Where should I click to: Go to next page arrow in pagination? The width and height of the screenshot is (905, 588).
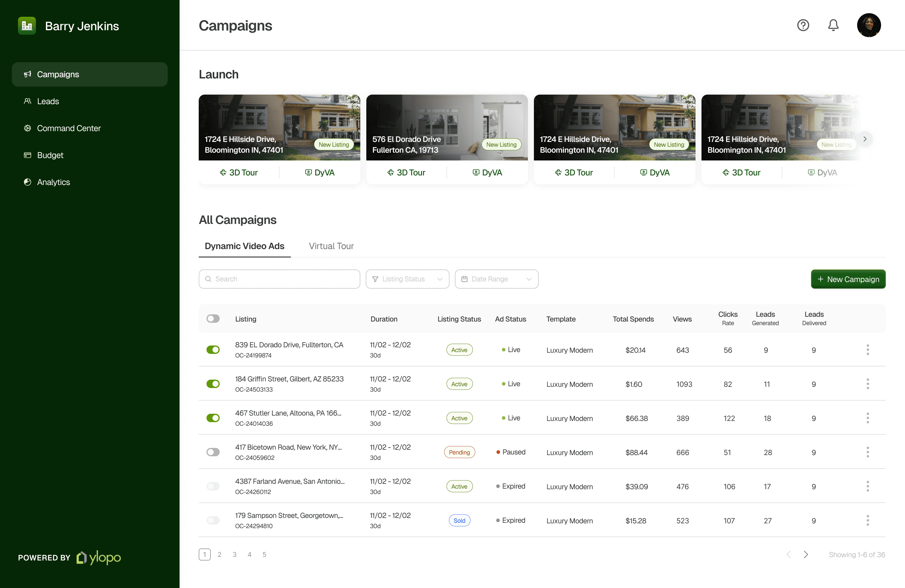pyautogui.click(x=805, y=554)
